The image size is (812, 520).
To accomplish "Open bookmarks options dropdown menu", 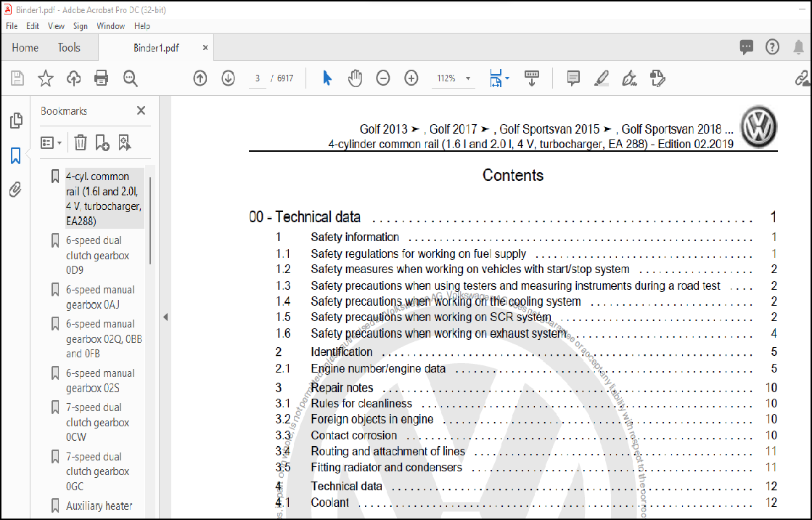I will click(52, 142).
